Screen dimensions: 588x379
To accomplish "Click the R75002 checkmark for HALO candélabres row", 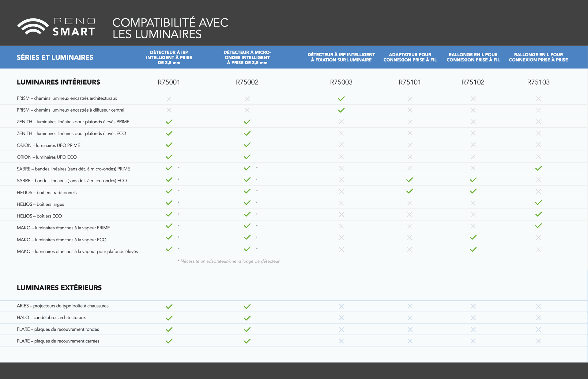I will [x=247, y=318].
